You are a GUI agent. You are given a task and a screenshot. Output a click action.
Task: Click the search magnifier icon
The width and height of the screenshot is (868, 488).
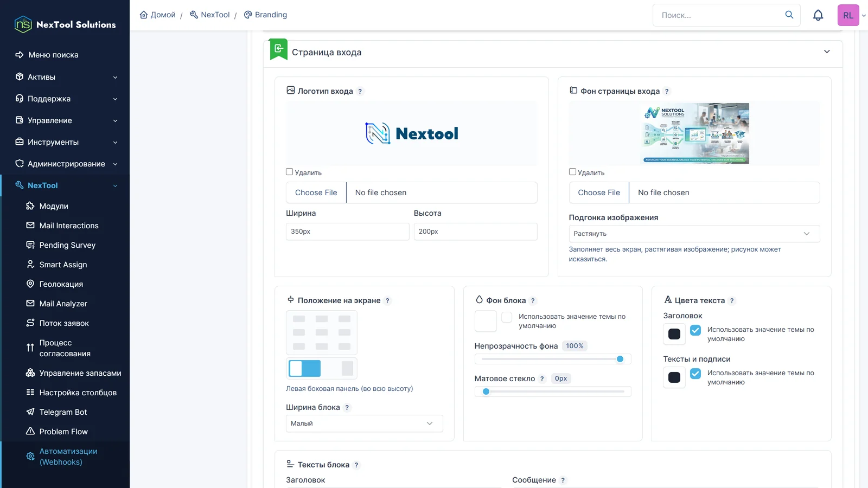789,15
